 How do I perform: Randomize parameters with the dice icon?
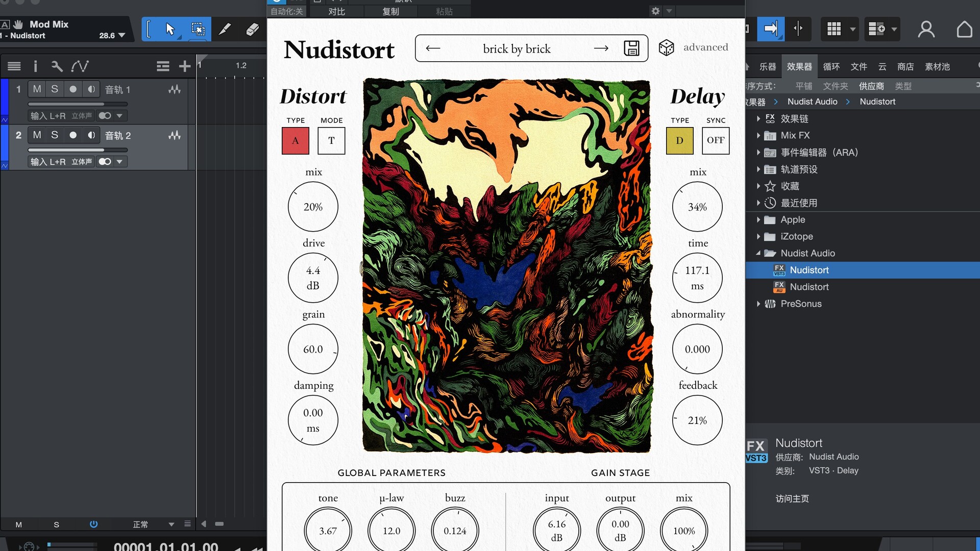[x=666, y=48]
